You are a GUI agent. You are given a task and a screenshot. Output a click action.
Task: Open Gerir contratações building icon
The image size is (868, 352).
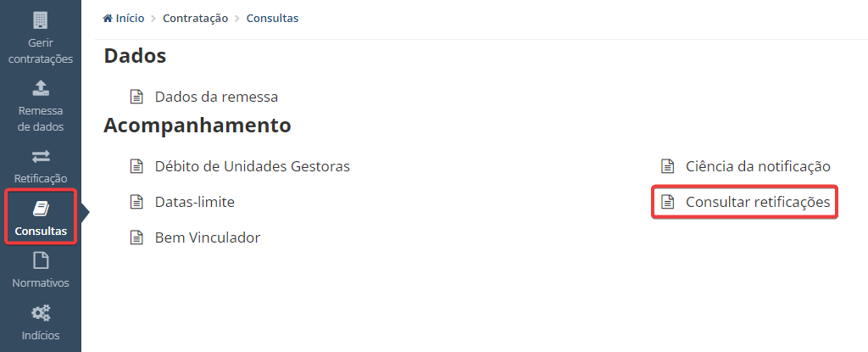41,20
